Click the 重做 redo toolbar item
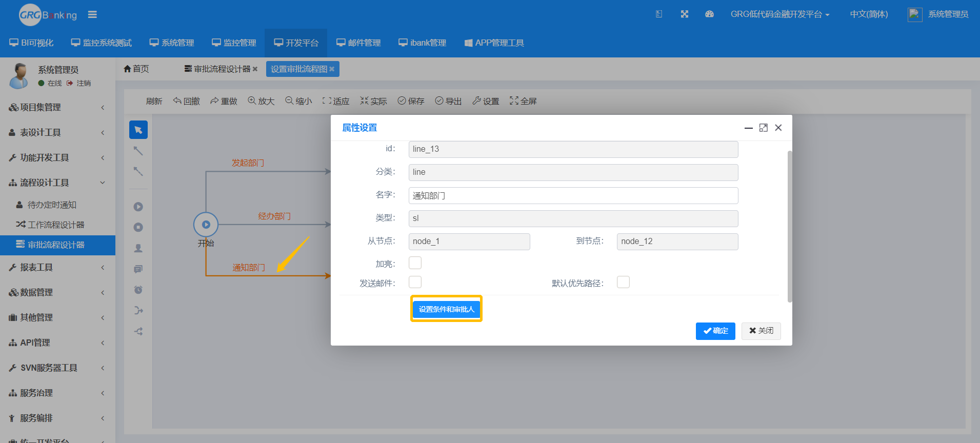 point(224,101)
